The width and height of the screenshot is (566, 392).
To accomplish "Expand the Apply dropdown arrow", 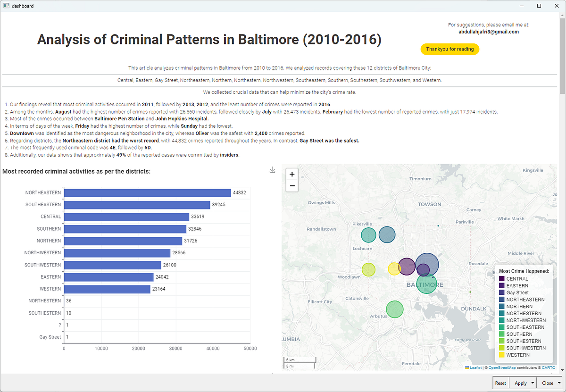I will pos(533,383).
